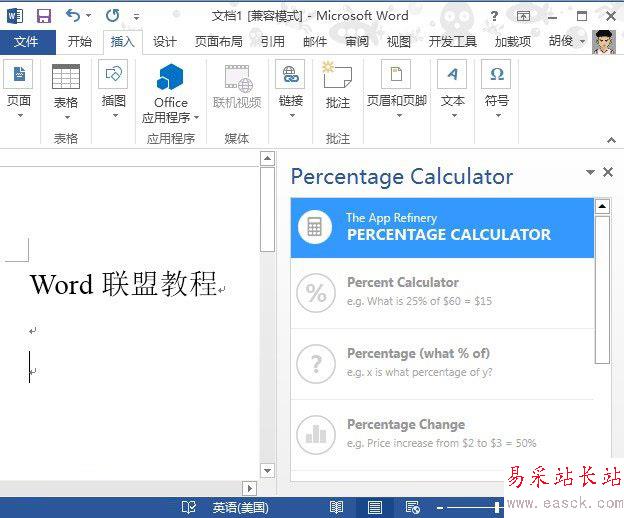The height and width of the screenshot is (518, 624).
Task: Switch to the 加载项 (Add-ins) tab
Action: pos(513,41)
